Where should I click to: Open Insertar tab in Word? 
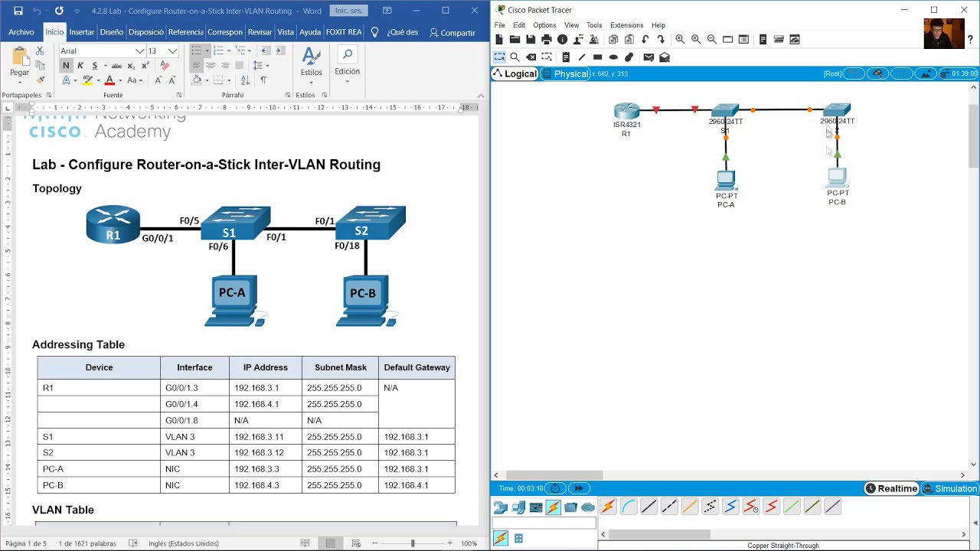(x=82, y=32)
